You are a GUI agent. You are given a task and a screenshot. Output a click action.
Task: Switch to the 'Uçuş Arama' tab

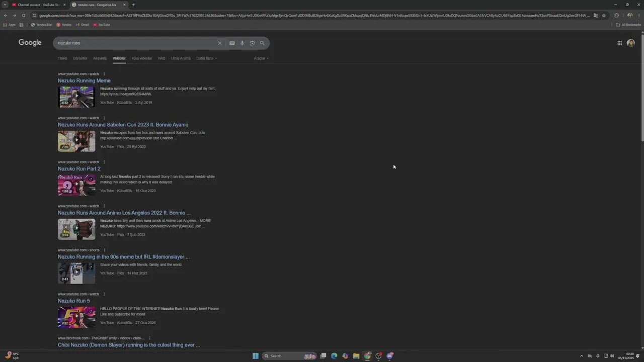tap(181, 58)
